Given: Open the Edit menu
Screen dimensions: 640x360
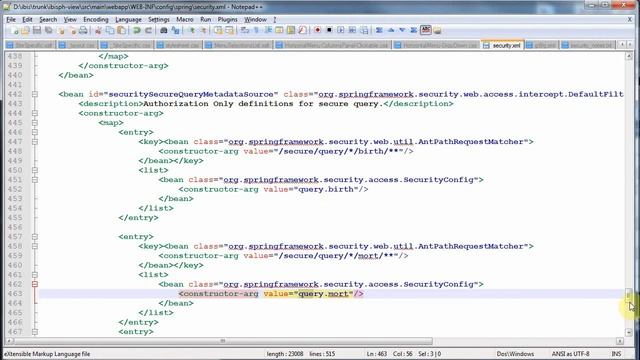Looking at the screenshot, I should 27,20.
